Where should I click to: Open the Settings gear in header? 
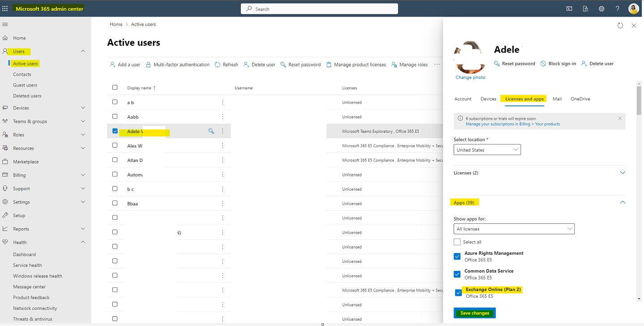click(x=601, y=9)
